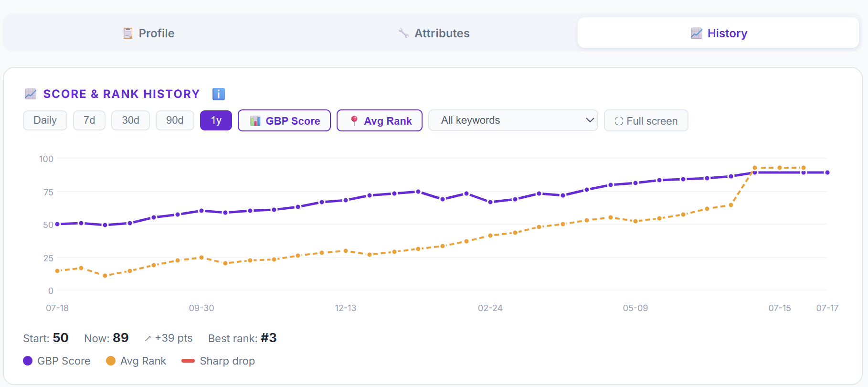868x387 pixels.
Task: Click the GBP Score legend swatch
Action: [x=28, y=361]
